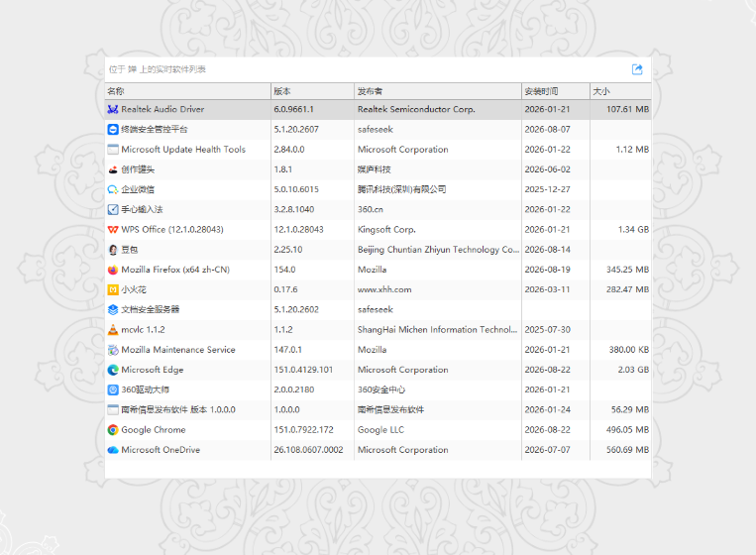The image size is (756, 555).
Task: Select the 终端安全管控平台 entry
Action: tap(155, 129)
